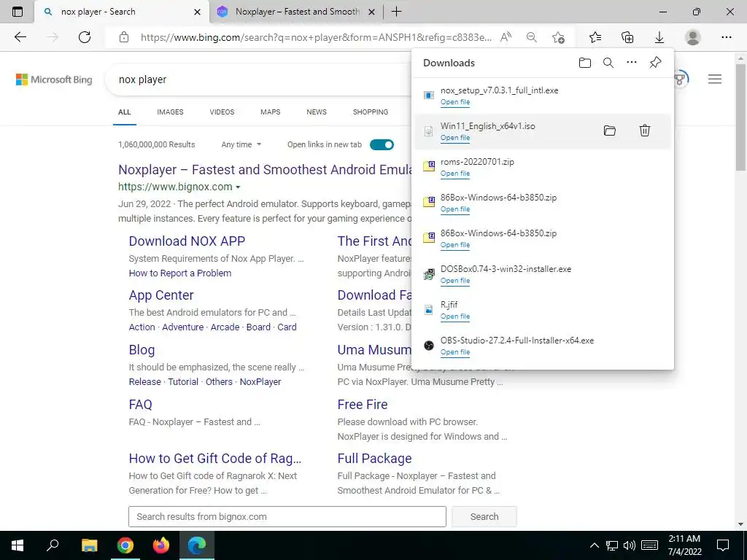View site information lock icon
Viewport: 747px width, 560px height.
click(x=124, y=37)
